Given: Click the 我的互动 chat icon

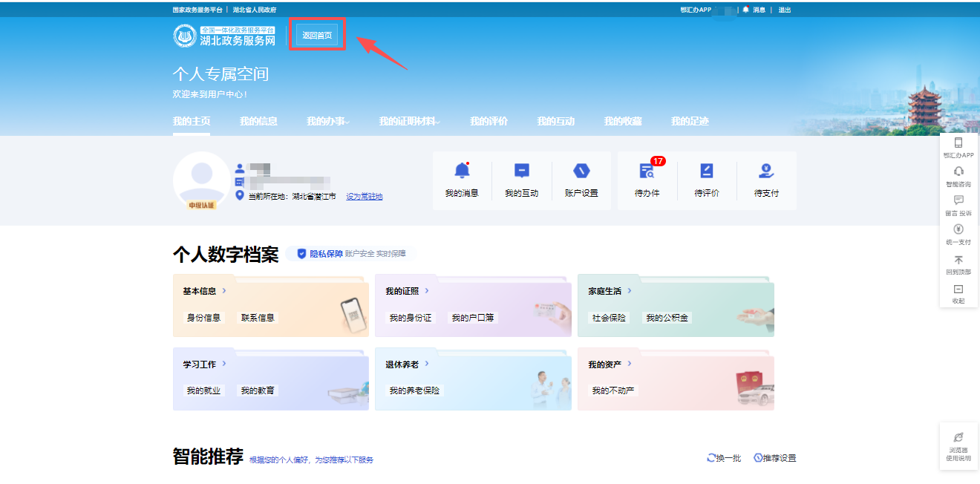Looking at the screenshot, I should click(521, 171).
